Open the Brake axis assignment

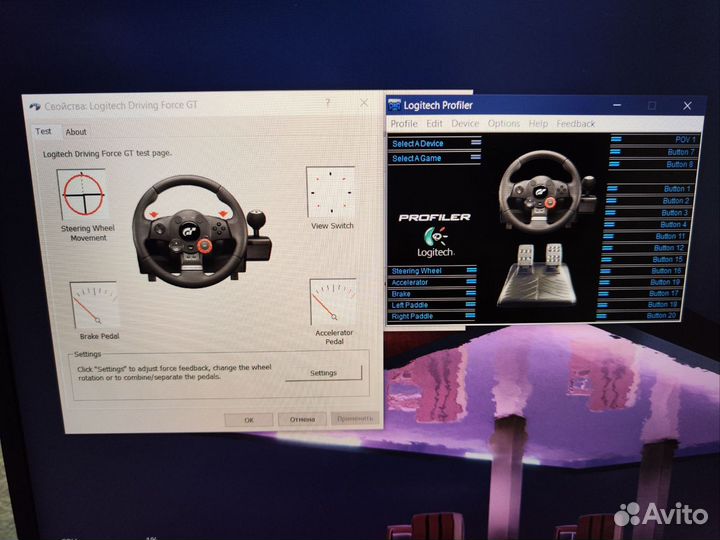point(432,294)
